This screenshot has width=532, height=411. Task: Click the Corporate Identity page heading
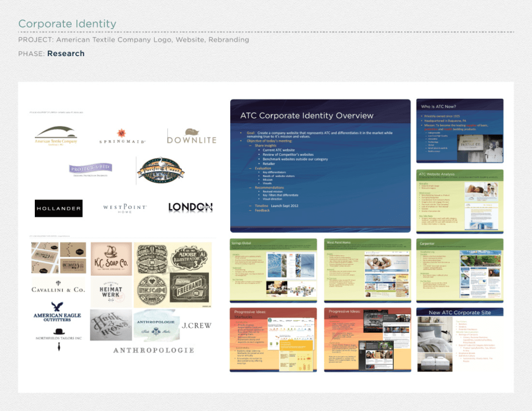67,24
